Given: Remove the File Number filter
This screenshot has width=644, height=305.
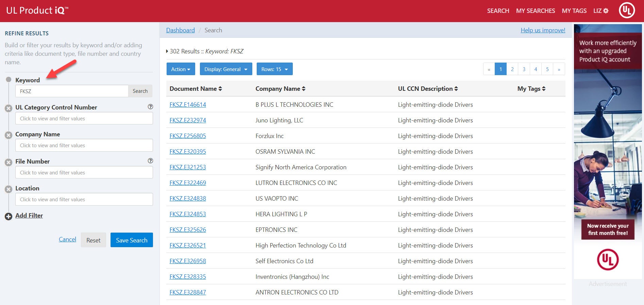Looking at the screenshot, I should (9, 163).
